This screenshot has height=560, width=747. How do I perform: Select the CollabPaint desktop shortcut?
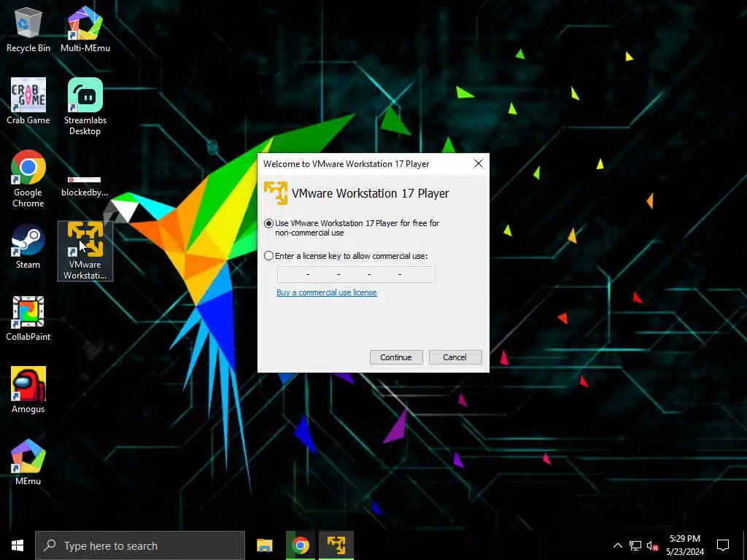coord(28,318)
